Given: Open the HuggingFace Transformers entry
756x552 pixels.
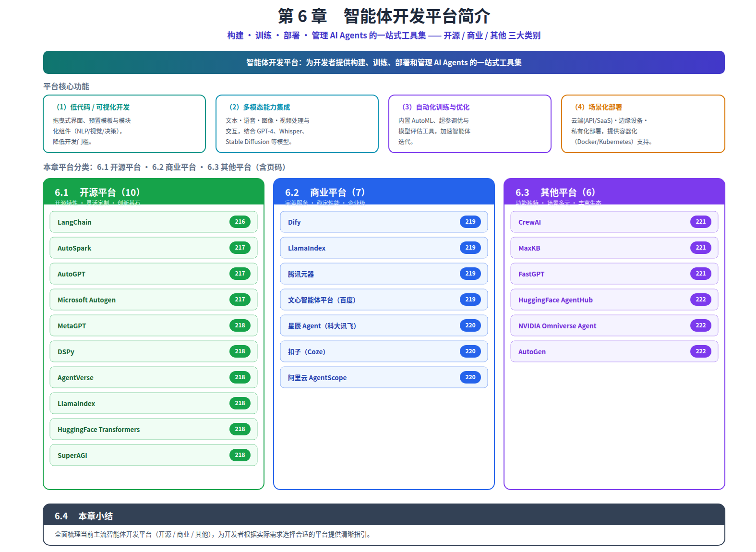Looking at the screenshot, I should point(154,429).
